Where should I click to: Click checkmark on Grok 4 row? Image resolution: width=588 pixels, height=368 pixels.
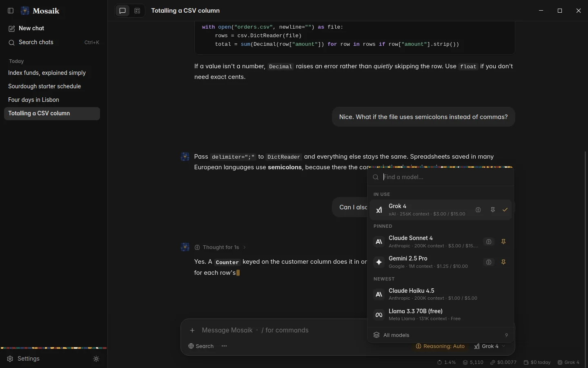(x=505, y=210)
